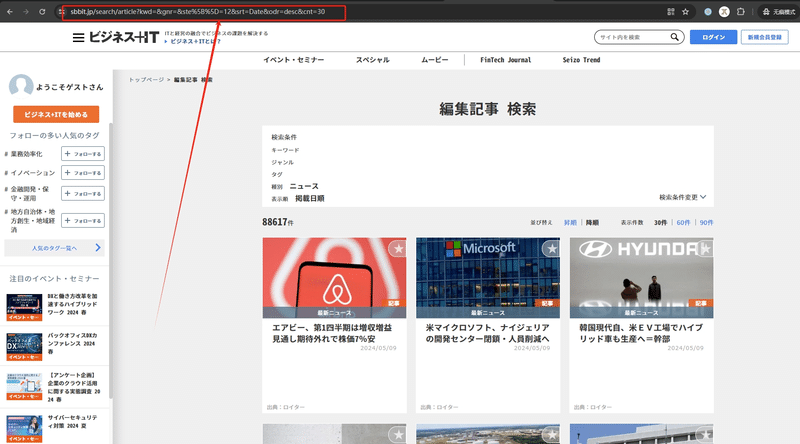Click the ログイン button

click(713, 37)
